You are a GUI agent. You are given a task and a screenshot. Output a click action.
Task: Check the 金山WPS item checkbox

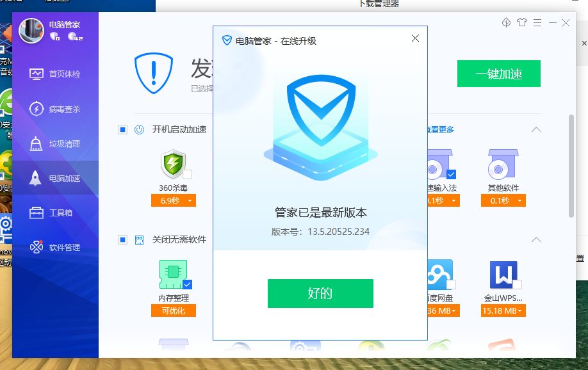click(518, 284)
